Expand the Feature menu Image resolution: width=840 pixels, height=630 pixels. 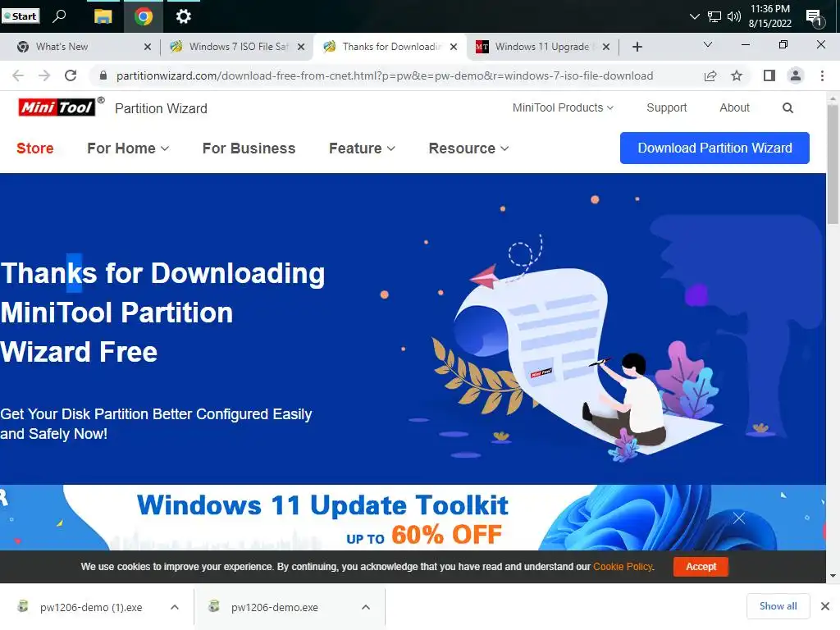coord(362,148)
